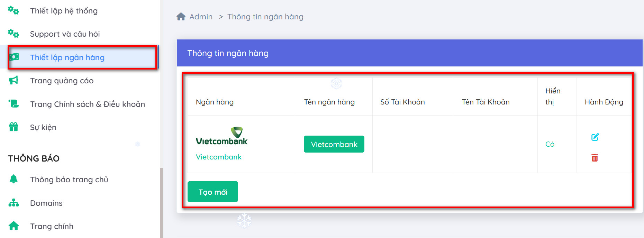Click the red trash delete icon
This screenshot has height=238, width=644.
click(x=595, y=158)
